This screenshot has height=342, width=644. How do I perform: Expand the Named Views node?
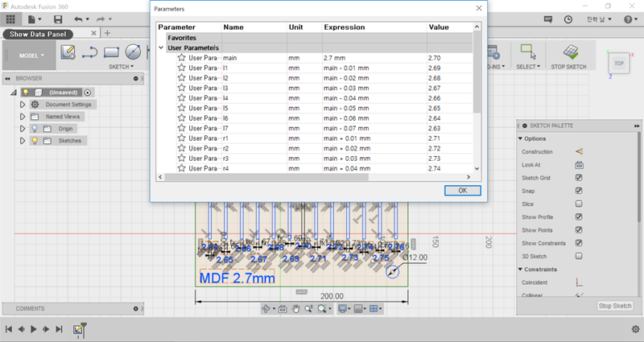tap(23, 117)
